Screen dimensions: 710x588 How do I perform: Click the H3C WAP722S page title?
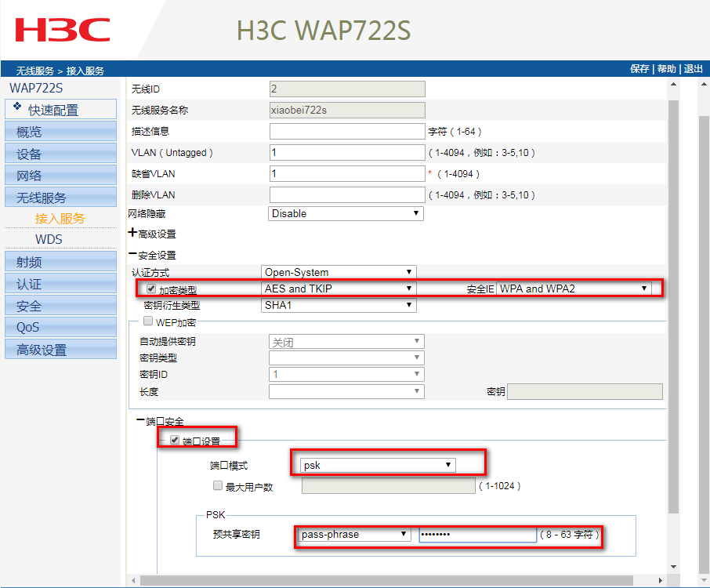[x=324, y=31]
